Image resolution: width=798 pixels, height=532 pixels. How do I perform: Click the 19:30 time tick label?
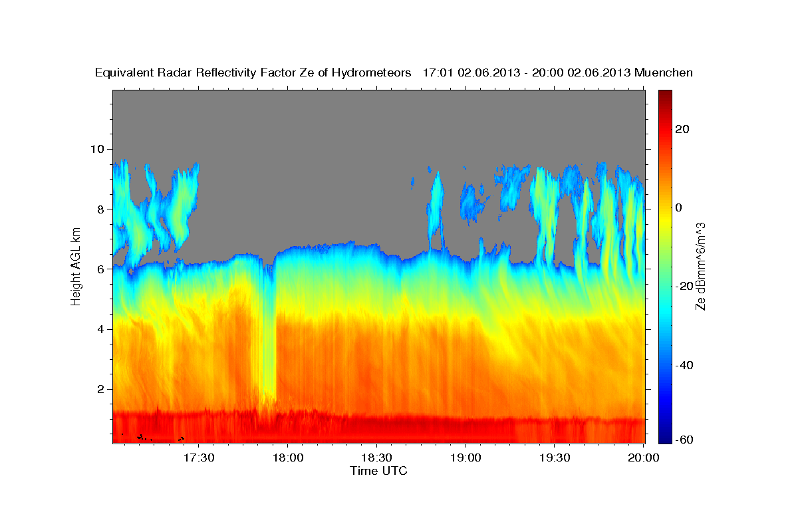tap(555, 458)
